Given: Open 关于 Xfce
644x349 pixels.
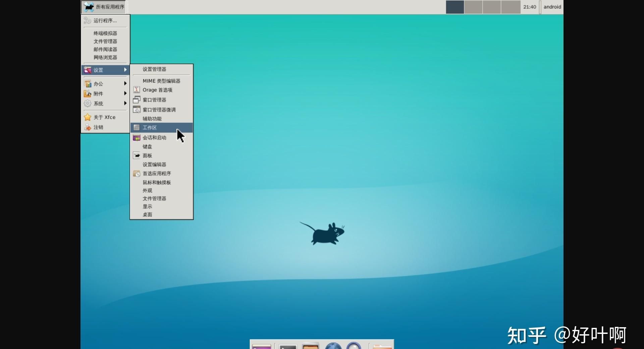Looking at the screenshot, I should (105, 117).
